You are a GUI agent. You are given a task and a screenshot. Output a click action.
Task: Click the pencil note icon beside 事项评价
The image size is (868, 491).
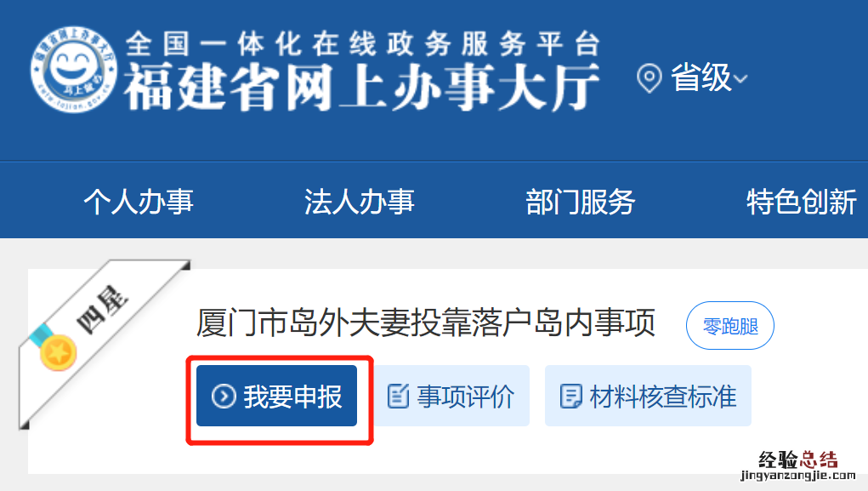click(398, 396)
